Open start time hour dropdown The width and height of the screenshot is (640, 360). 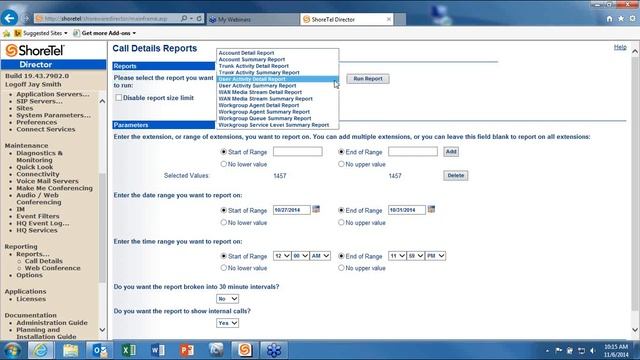point(282,256)
